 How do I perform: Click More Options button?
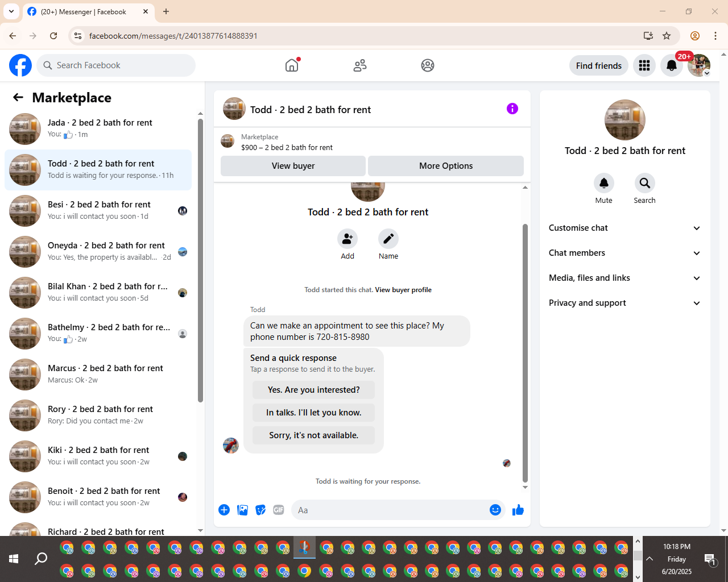point(446,166)
